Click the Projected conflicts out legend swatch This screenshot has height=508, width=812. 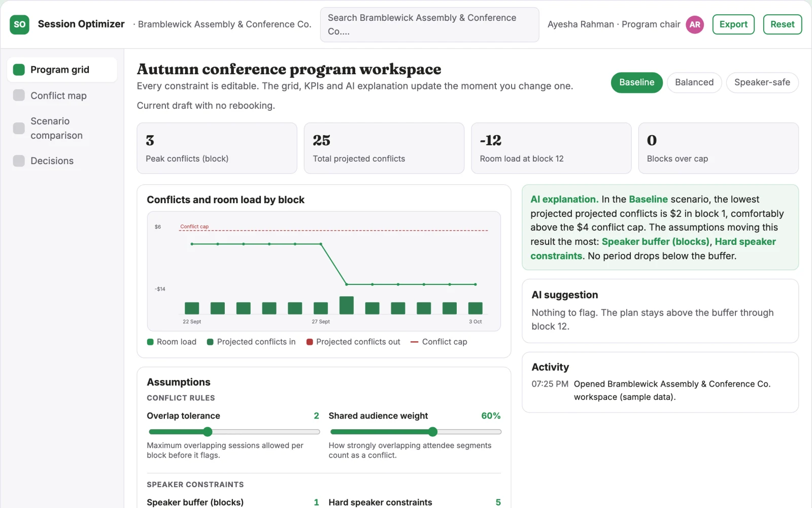tap(310, 342)
